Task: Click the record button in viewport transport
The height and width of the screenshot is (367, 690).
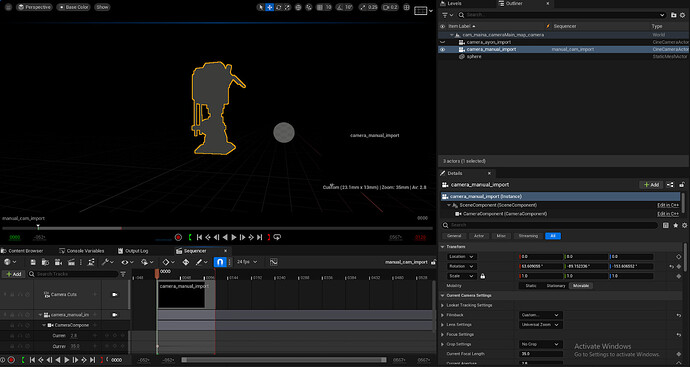Action: (178, 237)
